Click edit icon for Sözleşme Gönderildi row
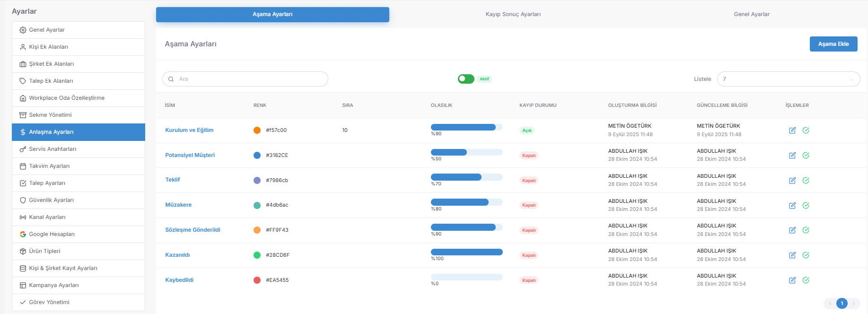Screen dimensions: 868x314 [792, 230]
